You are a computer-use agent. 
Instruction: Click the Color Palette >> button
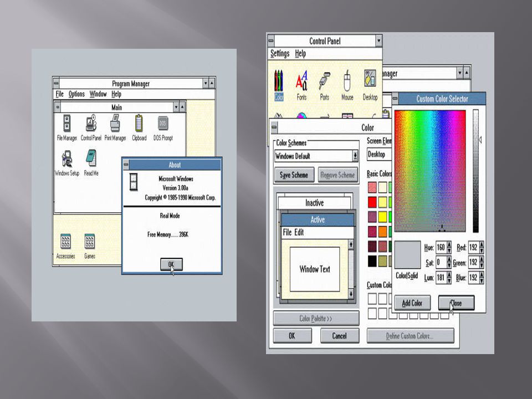(316, 318)
